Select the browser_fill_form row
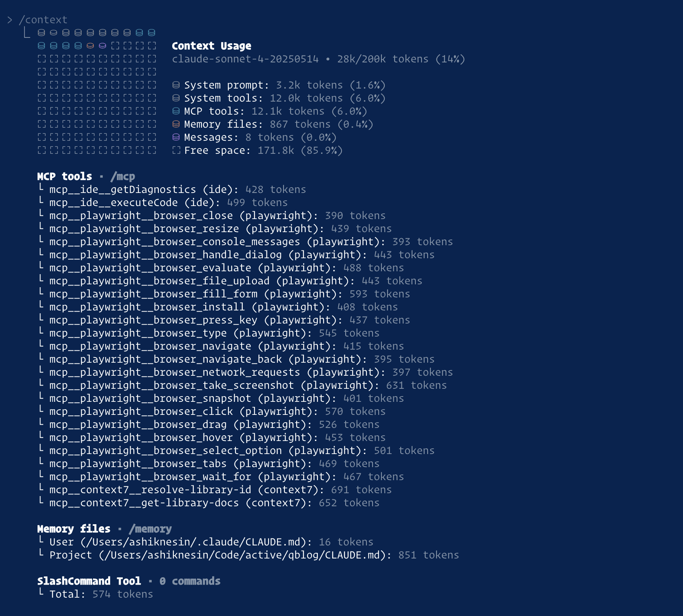The width and height of the screenshot is (683, 616). [x=224, y=294]
